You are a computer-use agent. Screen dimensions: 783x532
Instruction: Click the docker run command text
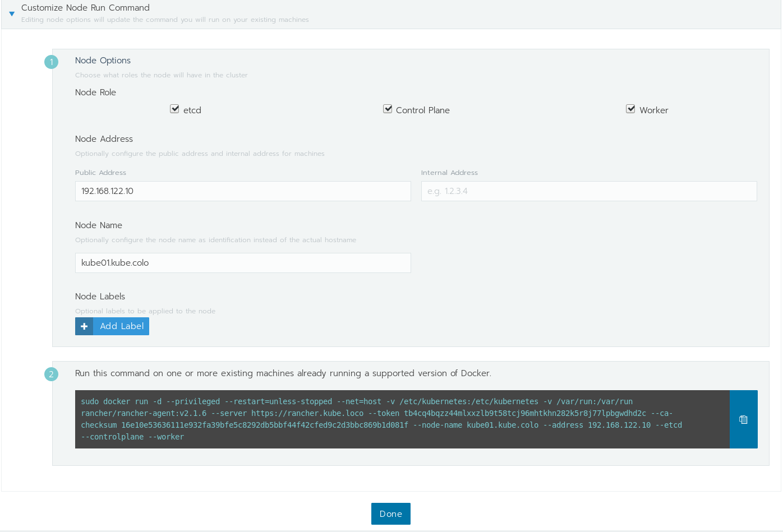pyautogui.click(x=381, y=419)
